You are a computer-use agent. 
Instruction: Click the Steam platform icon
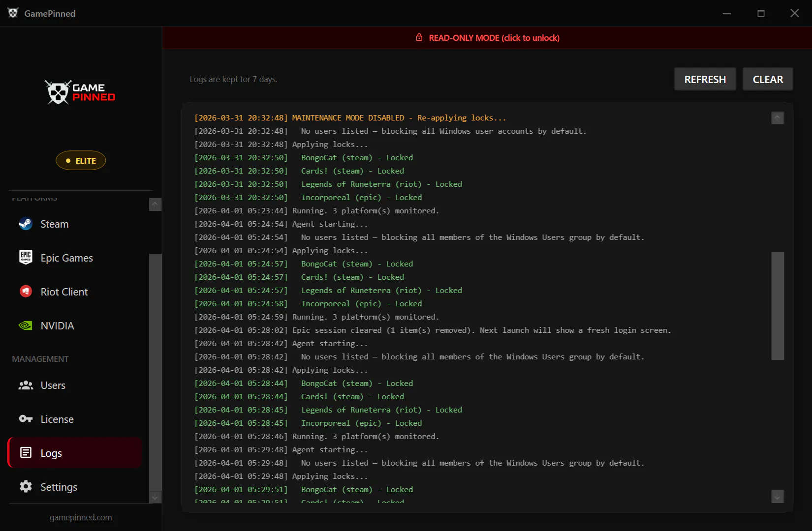(x=26, y=224)
